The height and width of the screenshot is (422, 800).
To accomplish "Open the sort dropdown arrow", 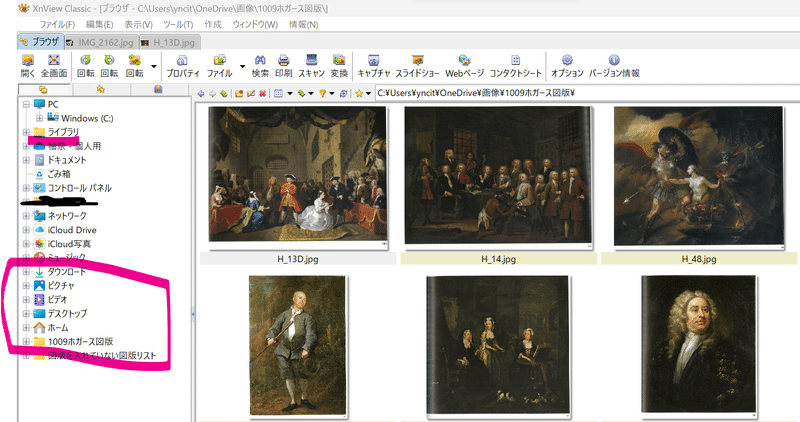I will pyautogui.click(x=311, y=93).
